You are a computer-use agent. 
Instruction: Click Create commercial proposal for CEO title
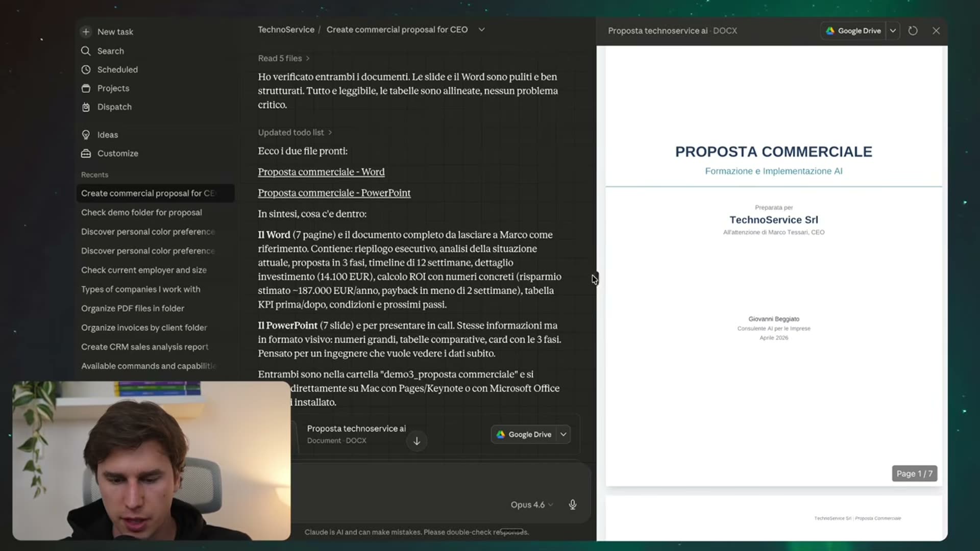click(x=397, y=30)
